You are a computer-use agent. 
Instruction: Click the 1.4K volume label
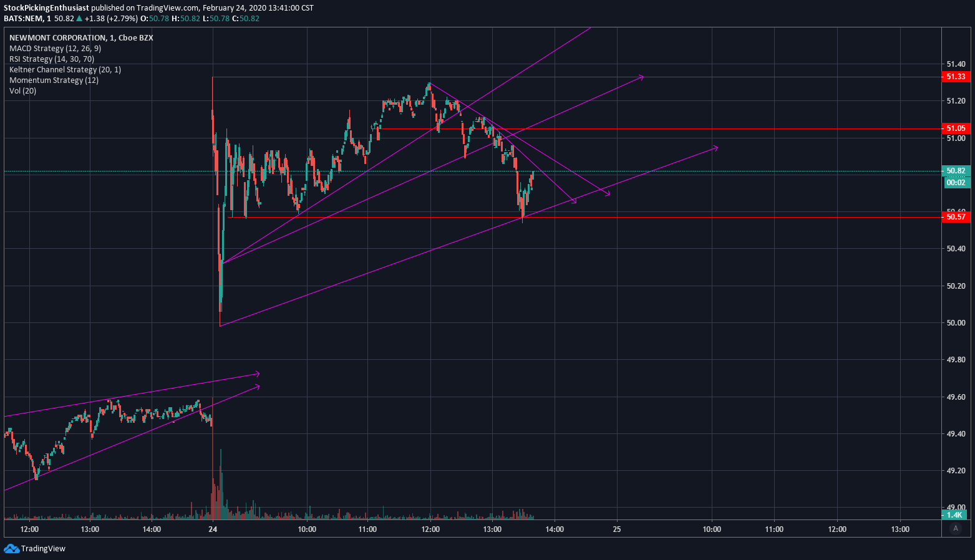pyautogui.click(x=954, y=515)
